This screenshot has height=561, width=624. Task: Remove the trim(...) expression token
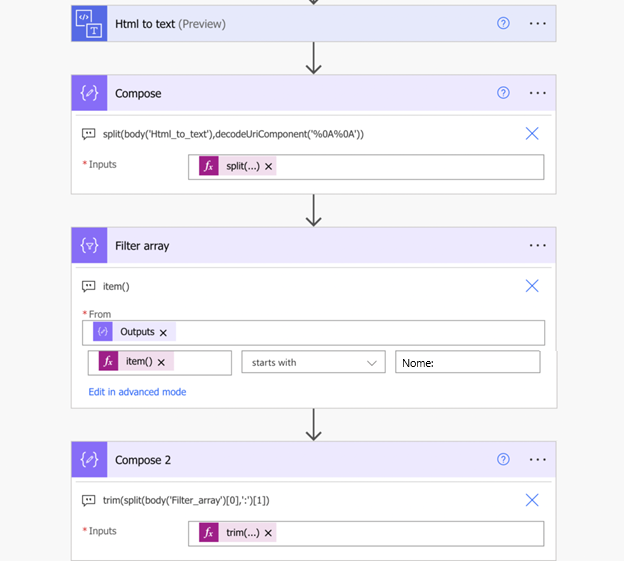coord(268,533)
